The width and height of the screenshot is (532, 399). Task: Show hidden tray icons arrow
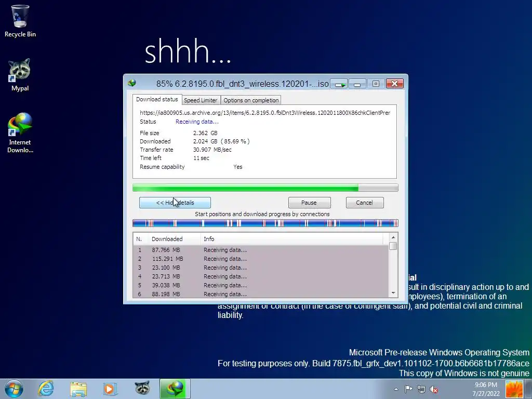click(x=396, y=389)
